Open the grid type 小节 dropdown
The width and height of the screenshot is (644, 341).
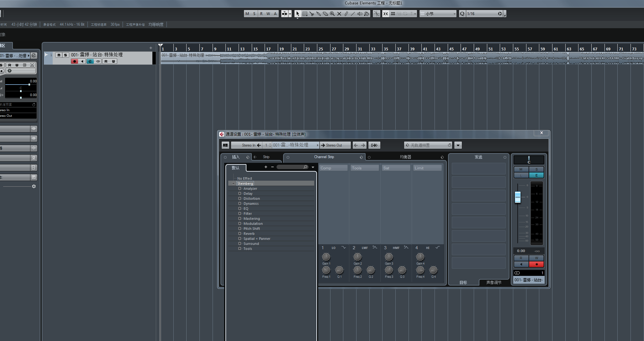click(x=438, y=14)
